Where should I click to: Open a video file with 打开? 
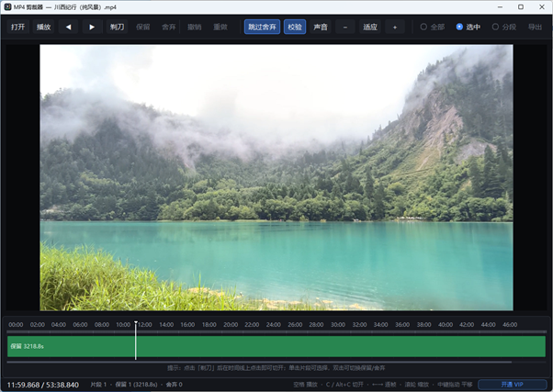(x=17, y=27)
